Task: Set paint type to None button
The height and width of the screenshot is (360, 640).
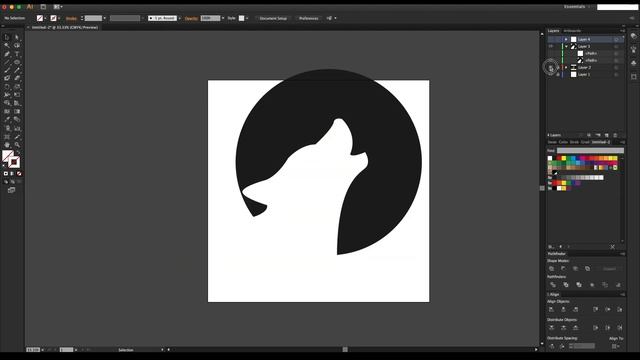Action: click(19, 174)
